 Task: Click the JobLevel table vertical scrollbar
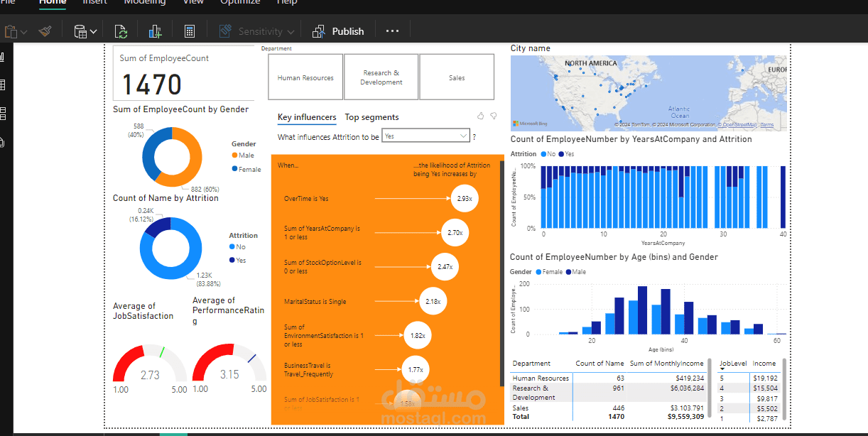[784, 389]
